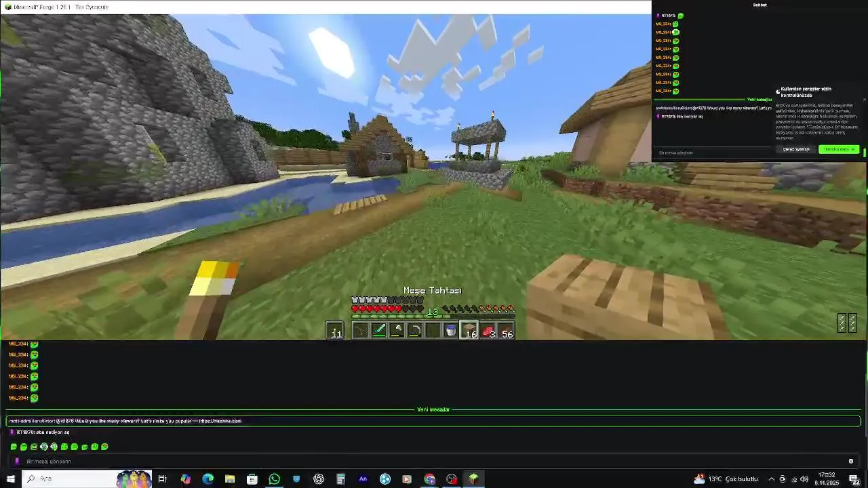
Task: Select the axe hotbar slot
Action: (397, 331)
